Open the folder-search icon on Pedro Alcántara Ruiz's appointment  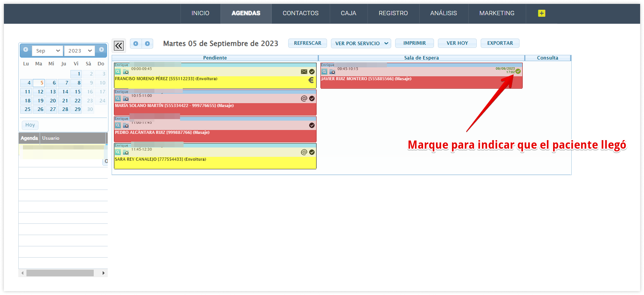[126, 125]
